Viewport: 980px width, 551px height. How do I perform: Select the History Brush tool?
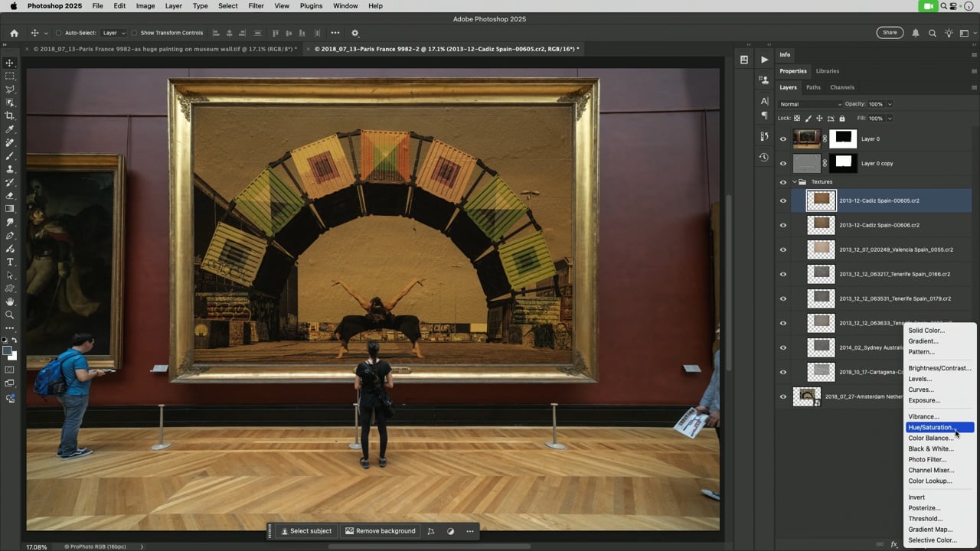coord(10,182)
